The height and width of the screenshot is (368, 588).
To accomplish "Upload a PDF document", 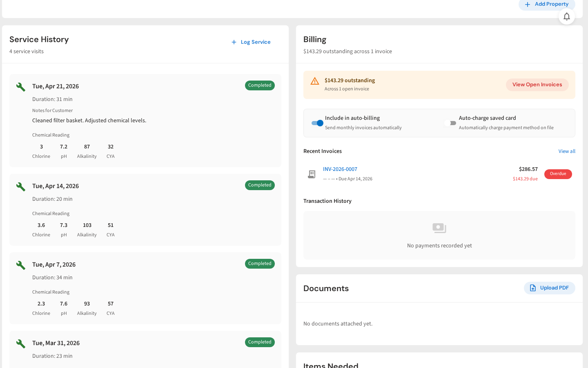I will click(550, 288).
